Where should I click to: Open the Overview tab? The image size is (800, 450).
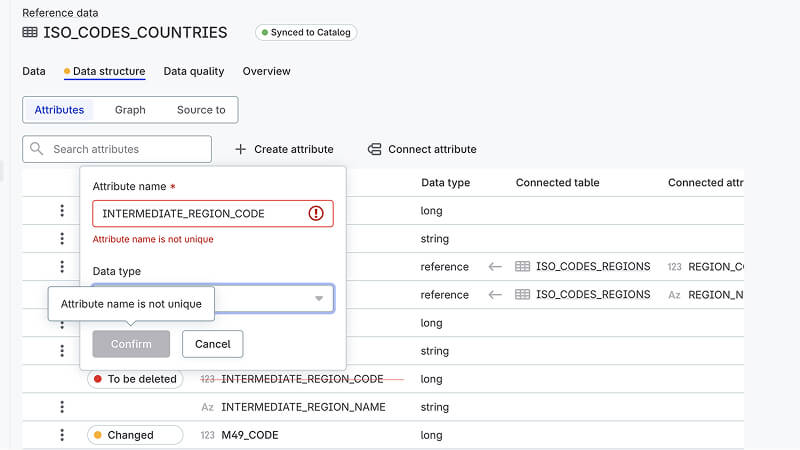click(x=266, y=71)
